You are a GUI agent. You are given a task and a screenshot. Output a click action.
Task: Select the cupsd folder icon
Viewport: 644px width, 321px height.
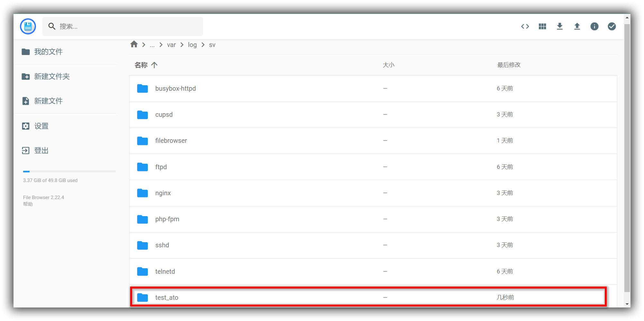[142, 115]
